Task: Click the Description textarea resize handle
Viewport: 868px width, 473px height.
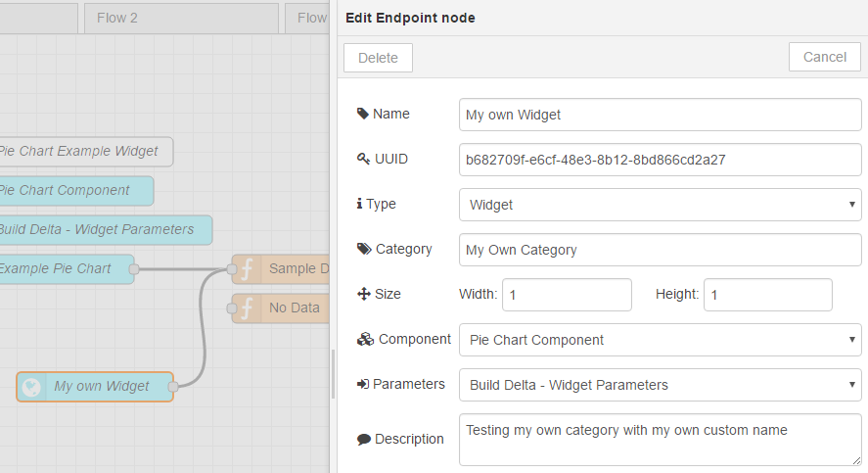Action: pos(856,459)
